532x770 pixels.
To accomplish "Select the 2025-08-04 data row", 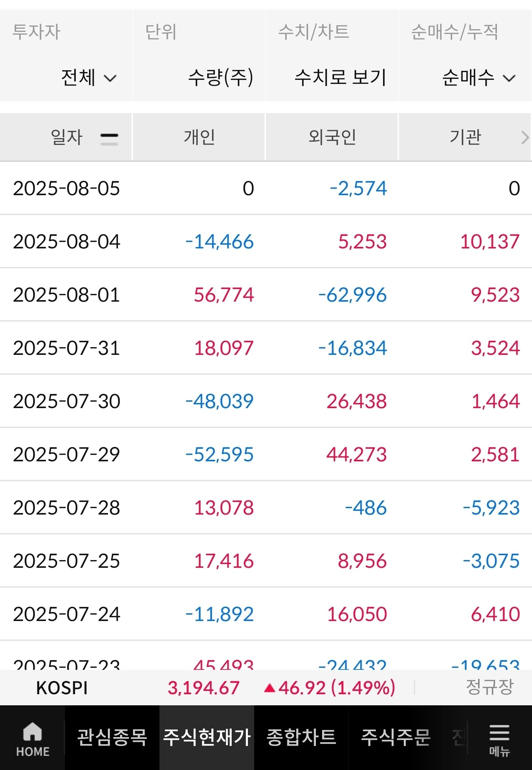I will (x=266, y=241).
